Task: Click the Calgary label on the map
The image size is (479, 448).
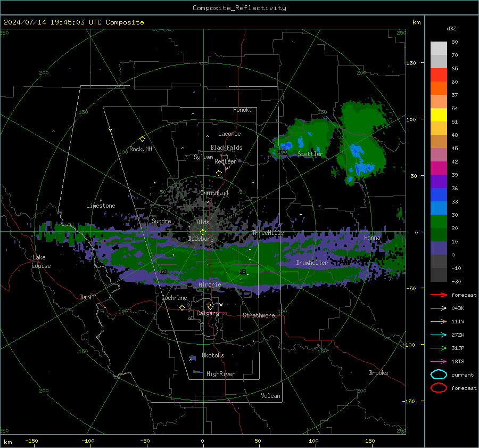Action: pos(208,313)
